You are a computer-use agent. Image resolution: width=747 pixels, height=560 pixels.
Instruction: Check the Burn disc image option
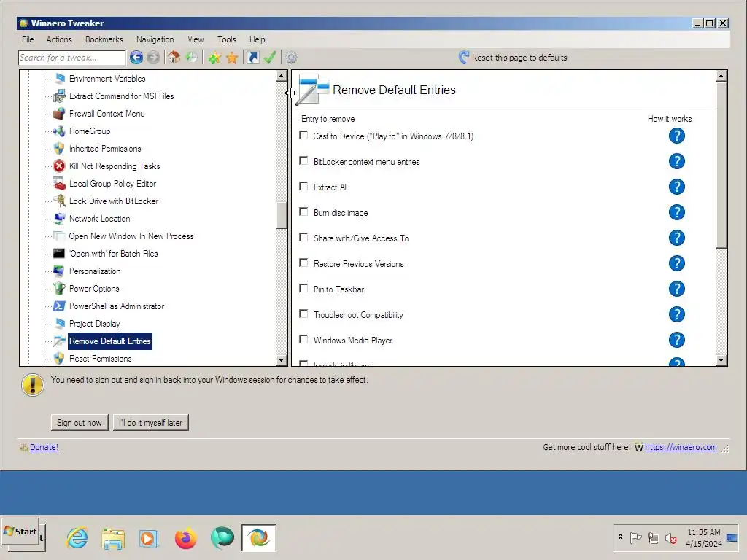(x=303, y=211)
